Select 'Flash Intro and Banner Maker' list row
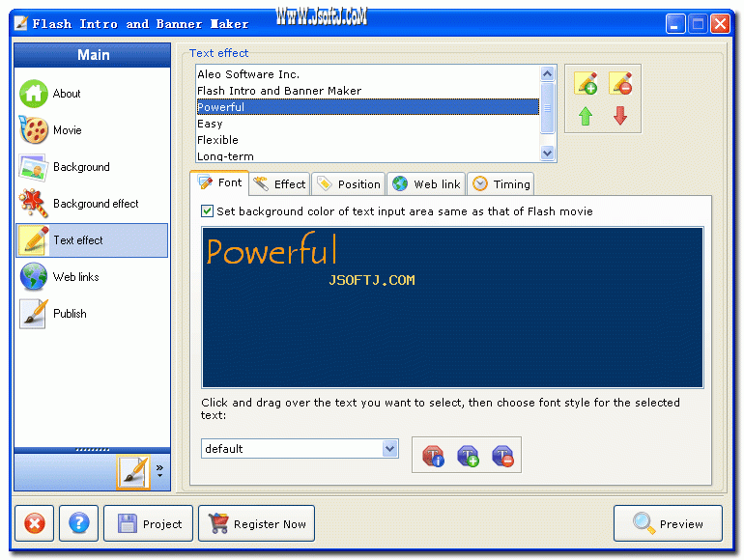This screenshot has width=744, height=560. click(x=368, y=91)
